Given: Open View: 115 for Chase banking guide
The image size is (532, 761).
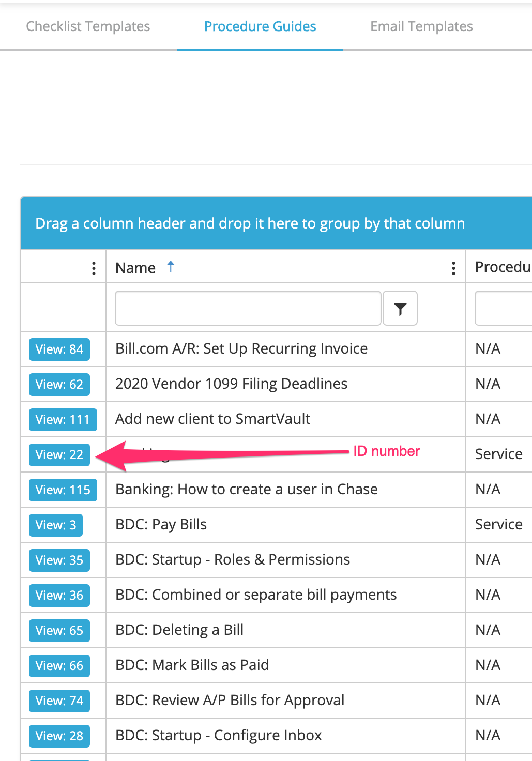Looking at the screenshot, I should coord(63,490).
